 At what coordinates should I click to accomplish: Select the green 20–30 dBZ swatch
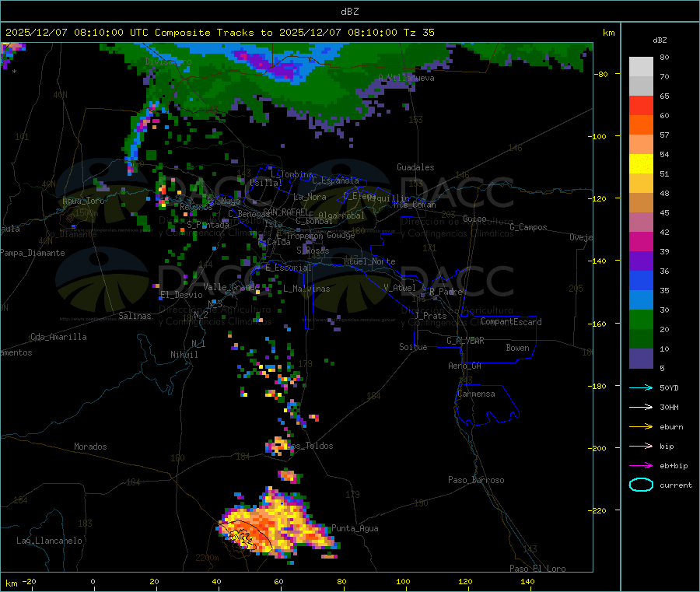click(641, 319)
